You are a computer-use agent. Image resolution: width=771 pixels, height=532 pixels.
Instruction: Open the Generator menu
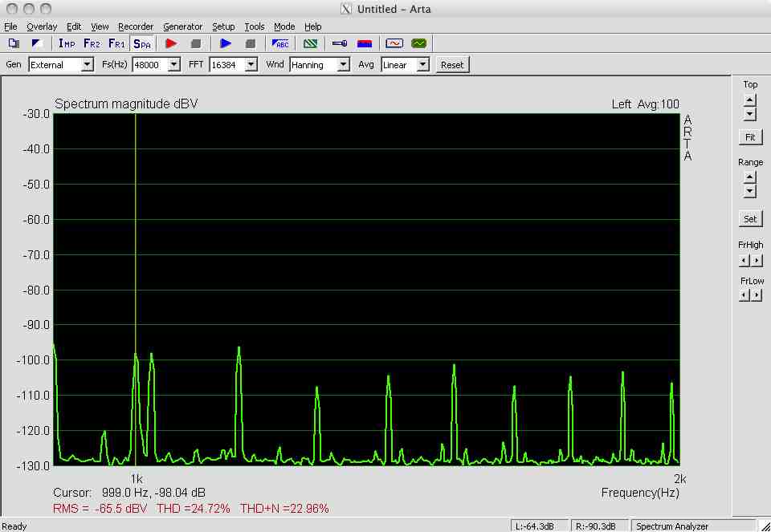[x=182, y=26]
